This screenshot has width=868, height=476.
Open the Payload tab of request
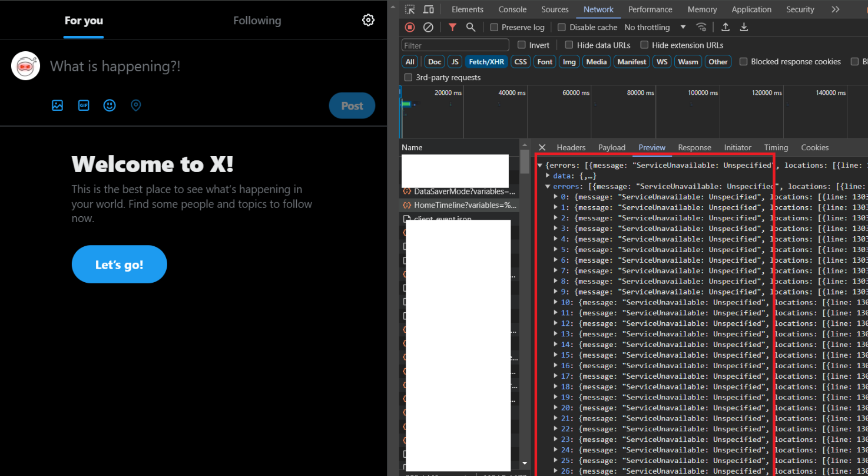click(612, 147)
